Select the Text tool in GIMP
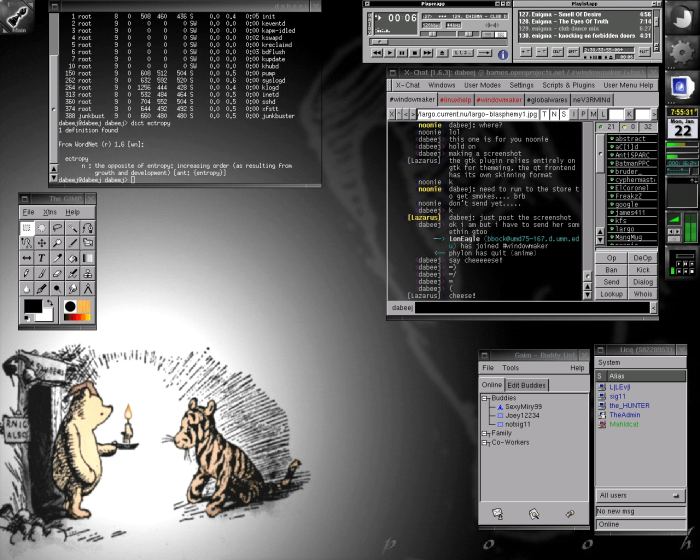The width and height of the screenshot is (700, 560). point(42,258)
